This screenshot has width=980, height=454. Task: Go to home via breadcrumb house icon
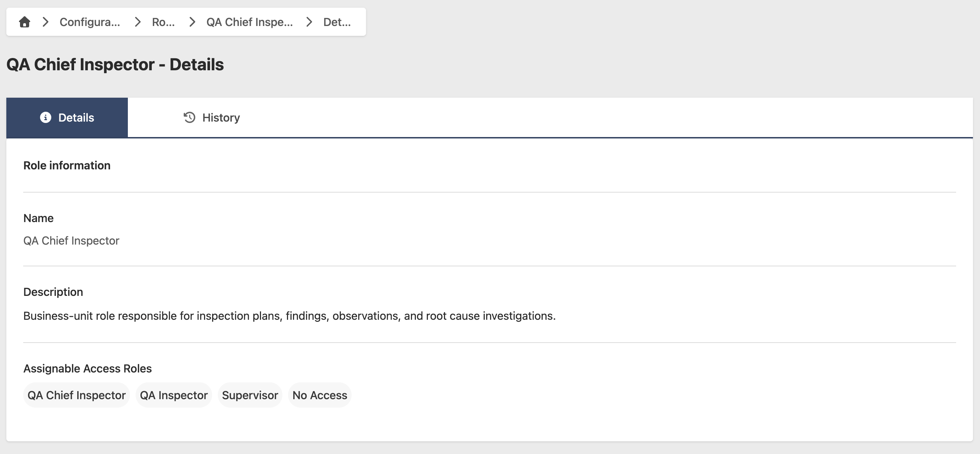[24, 22]
